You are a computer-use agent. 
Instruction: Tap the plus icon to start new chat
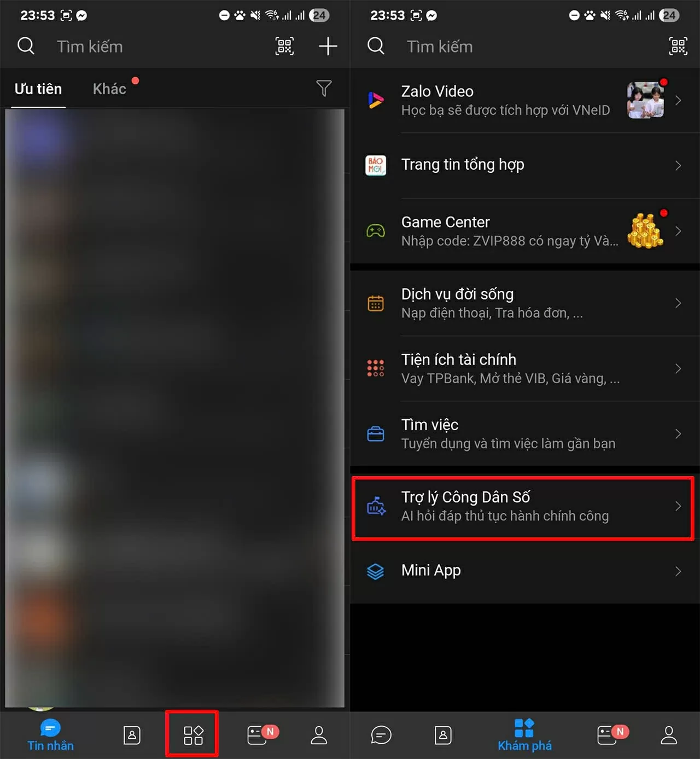(328, 47)
